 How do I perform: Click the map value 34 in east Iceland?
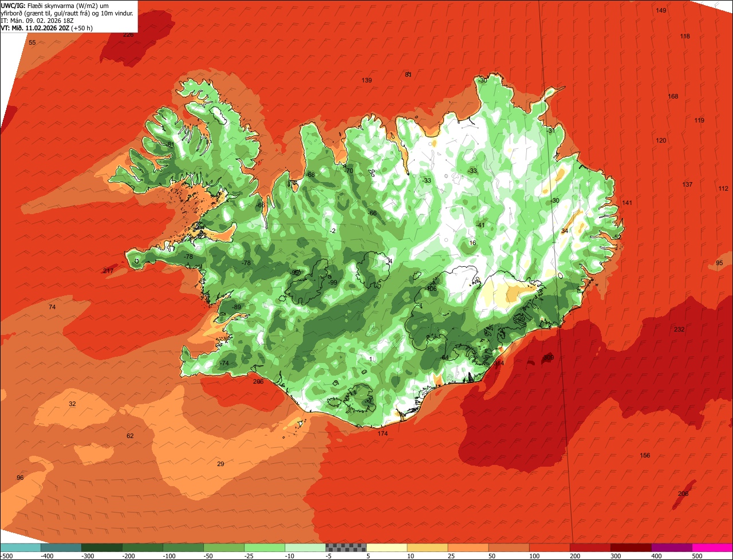(x=565, y=231)
